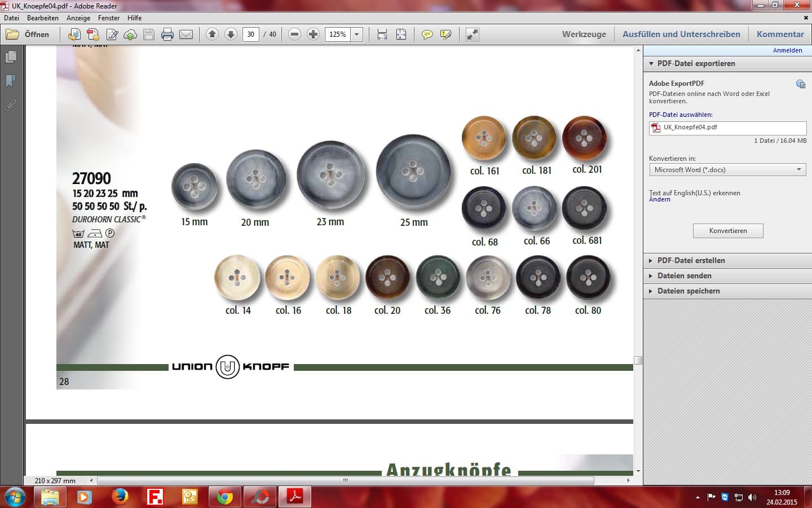This screenshot has height=508, width=812.
Task: Click the zoom out minus button
Action: (x=294, y=34)
